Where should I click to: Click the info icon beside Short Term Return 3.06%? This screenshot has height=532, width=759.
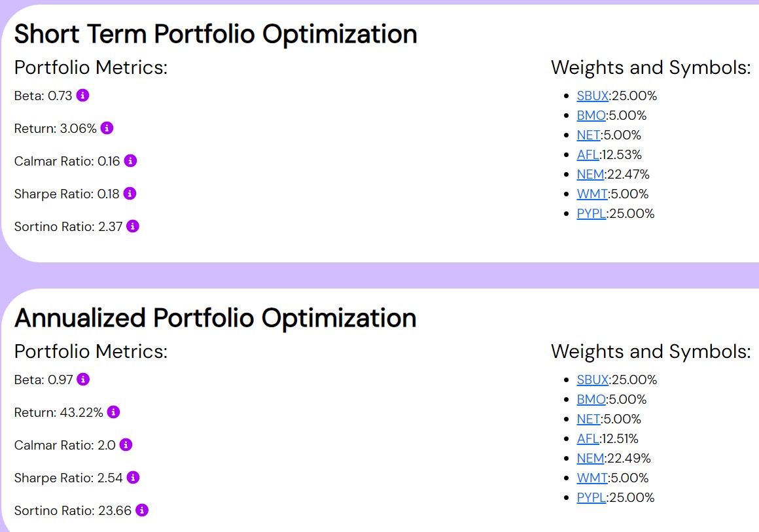(107, 128)
